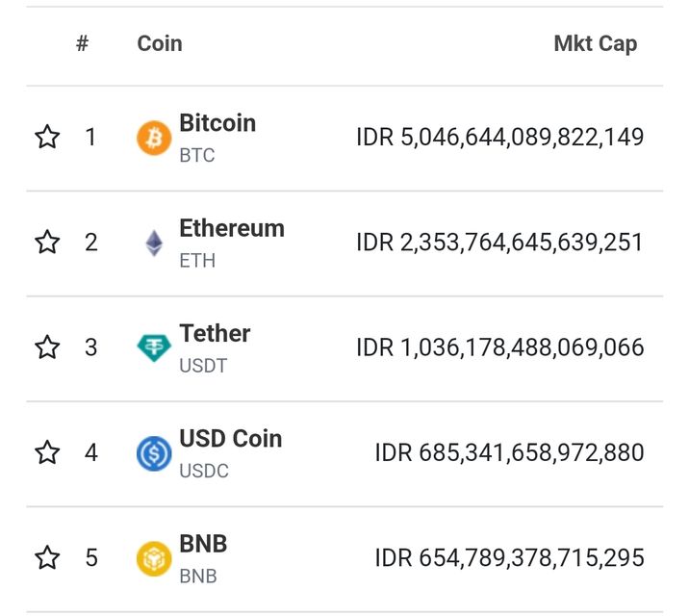This screenshot has width=689, height=616.
Task: Add Tether to favorites via star
Action: 47,346
